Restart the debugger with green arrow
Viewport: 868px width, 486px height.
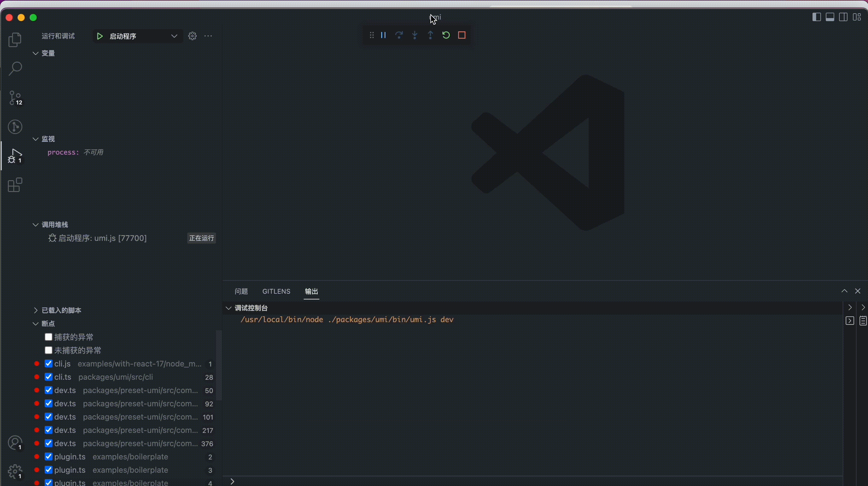tap(446, 35)
